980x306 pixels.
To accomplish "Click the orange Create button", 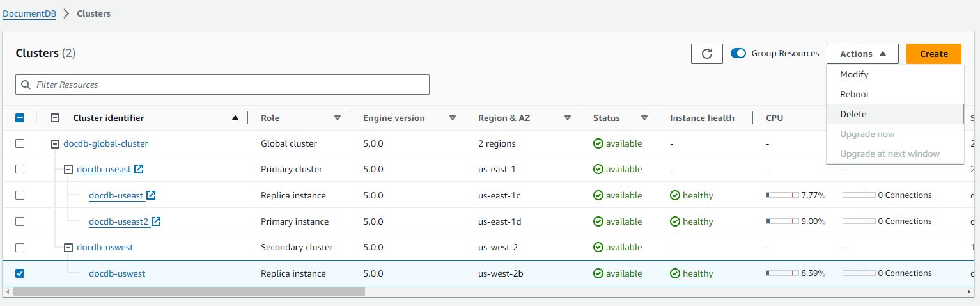I will pos(933,54).
